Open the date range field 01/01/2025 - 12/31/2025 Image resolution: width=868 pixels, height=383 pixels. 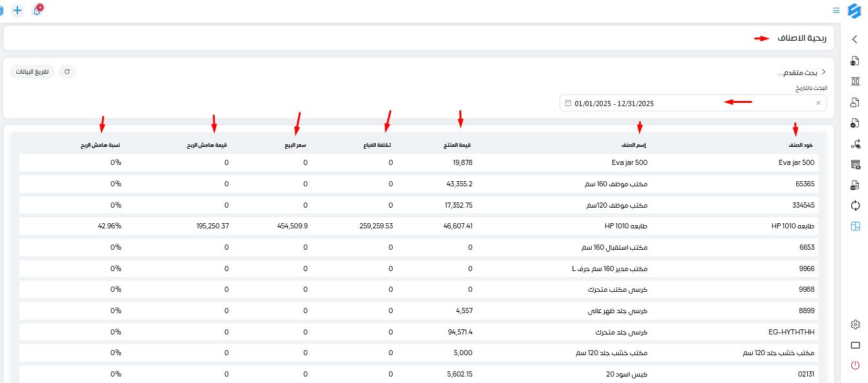(693, 103)
